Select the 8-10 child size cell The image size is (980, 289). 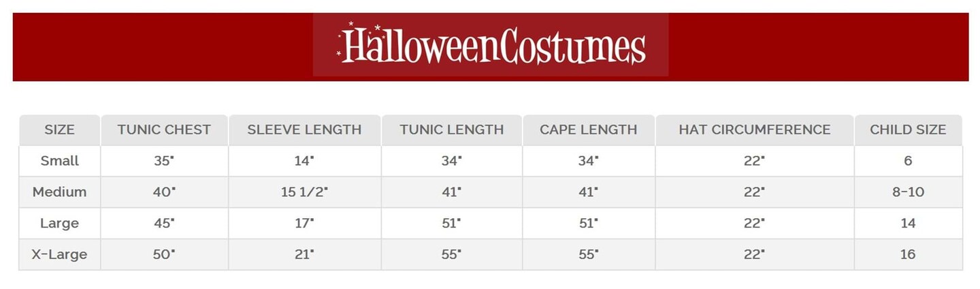pos(908,192)
